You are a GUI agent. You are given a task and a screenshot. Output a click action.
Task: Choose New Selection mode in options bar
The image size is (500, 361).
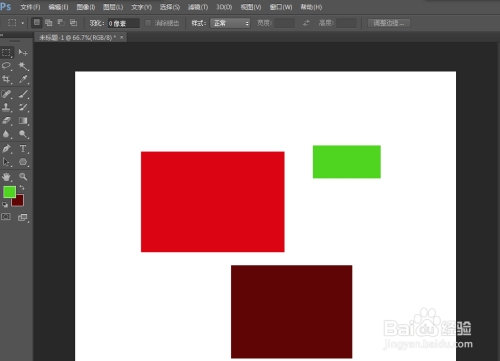(x=37, y=23)
